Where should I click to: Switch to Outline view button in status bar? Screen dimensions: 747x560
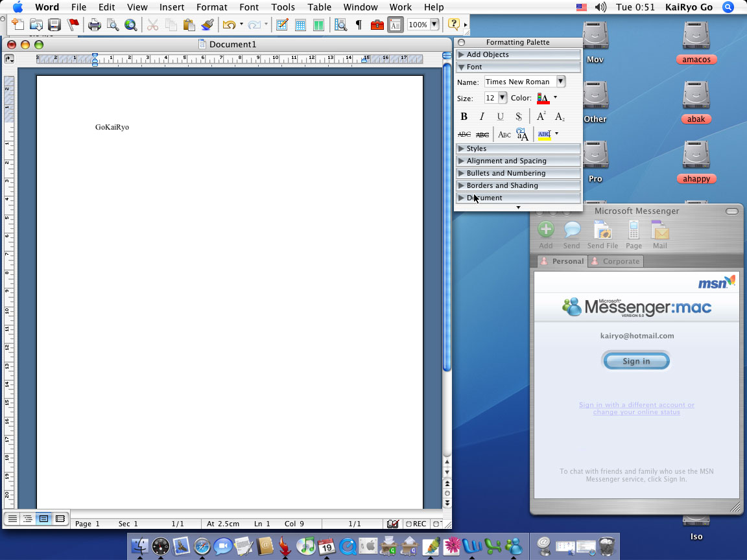pyautogui.click(x=28, y=519)
